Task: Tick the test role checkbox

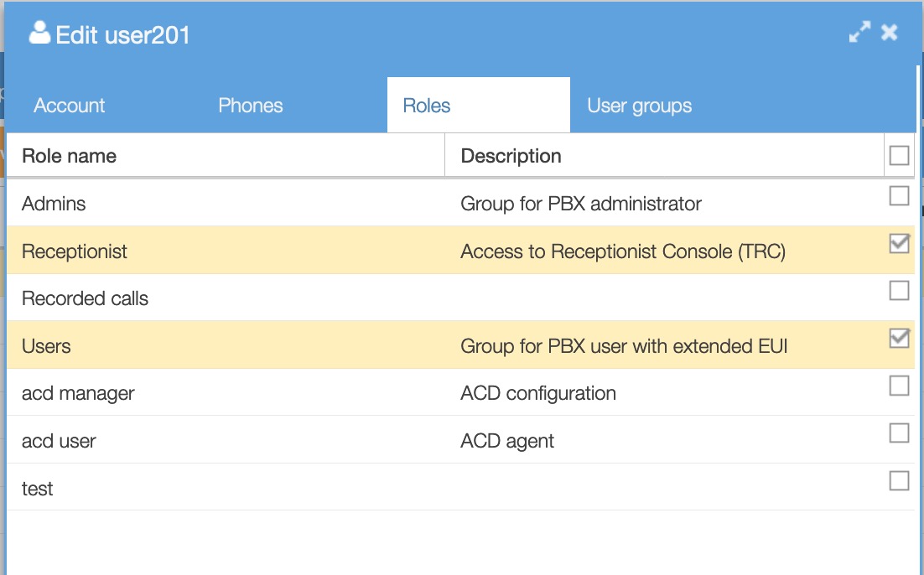Action: tap(899, 481)
